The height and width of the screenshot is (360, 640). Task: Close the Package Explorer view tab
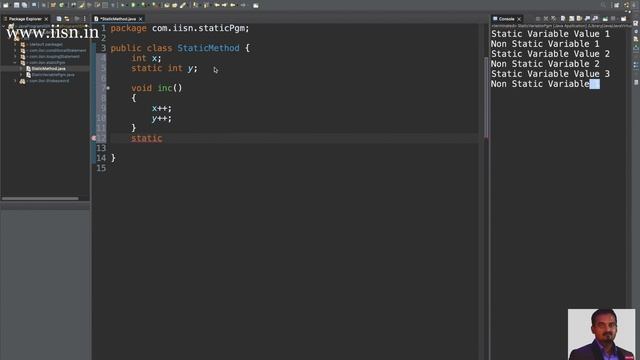point(46,19)
